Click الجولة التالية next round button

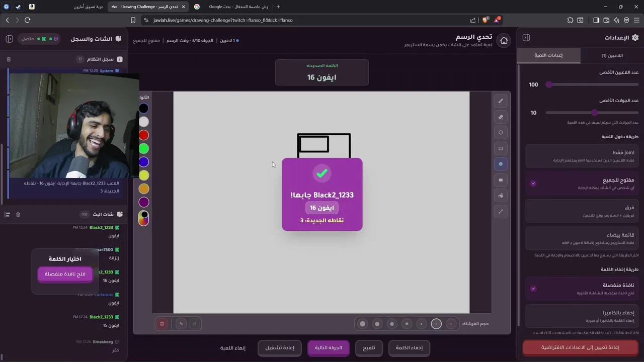329,347
